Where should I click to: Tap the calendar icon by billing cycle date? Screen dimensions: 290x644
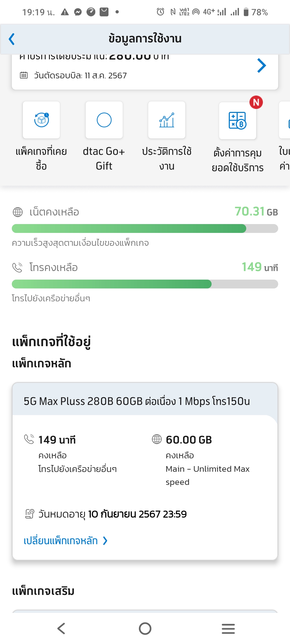(24, 75)
